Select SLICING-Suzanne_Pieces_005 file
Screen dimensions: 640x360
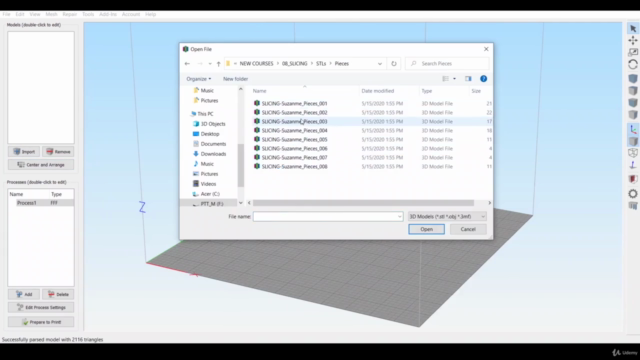pyautogui.click(x=294, y=140)
